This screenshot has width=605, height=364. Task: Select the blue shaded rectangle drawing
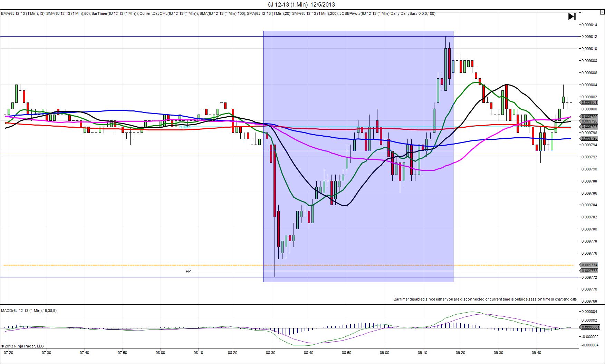tap(358, 156)
